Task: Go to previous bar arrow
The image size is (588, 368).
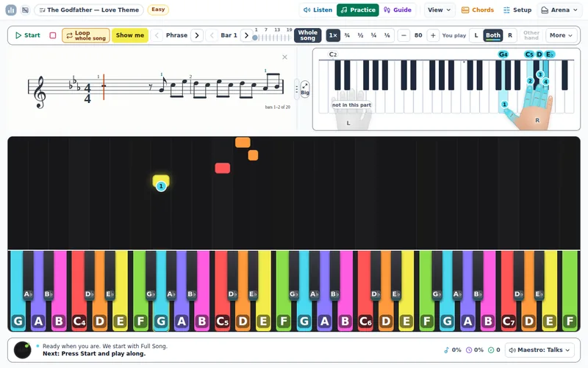Action: (x=212, y=35)
